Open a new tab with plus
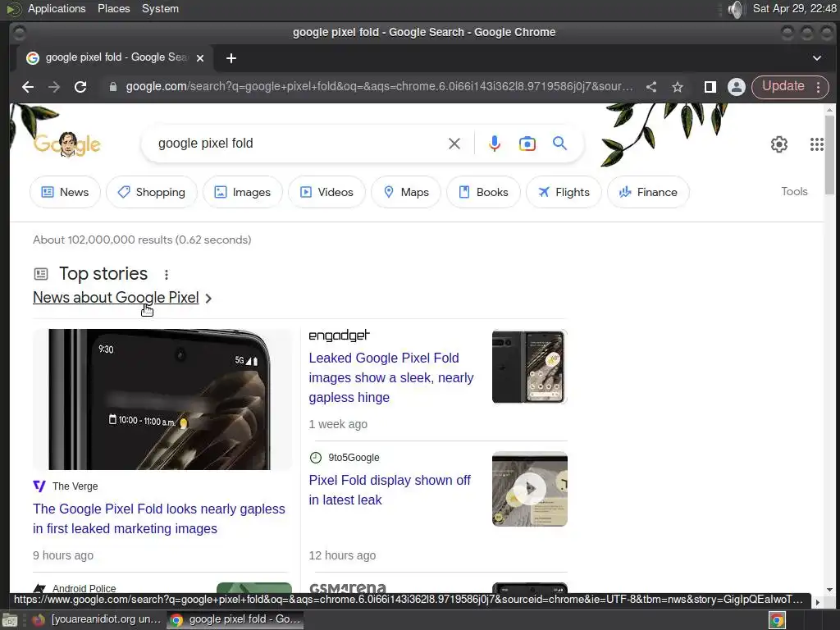The image size is (840, 630). point(231,58)
